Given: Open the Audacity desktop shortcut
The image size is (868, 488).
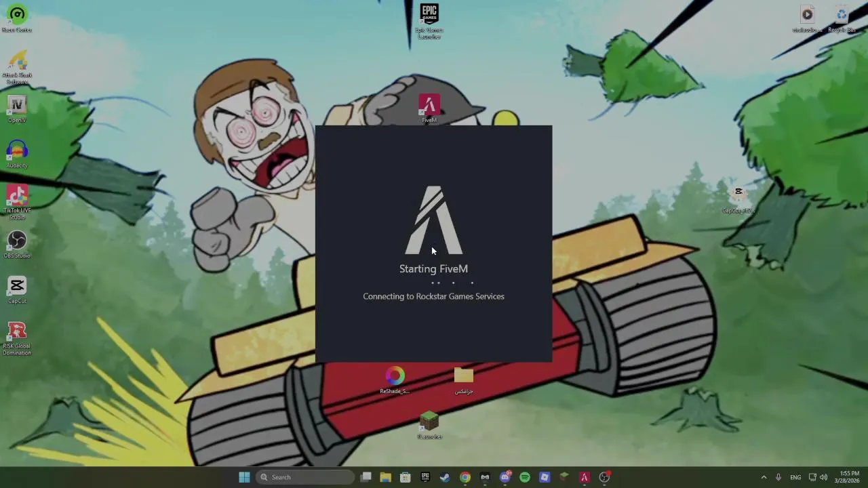Looking at the screenshot, I should (x=17, y=155).
